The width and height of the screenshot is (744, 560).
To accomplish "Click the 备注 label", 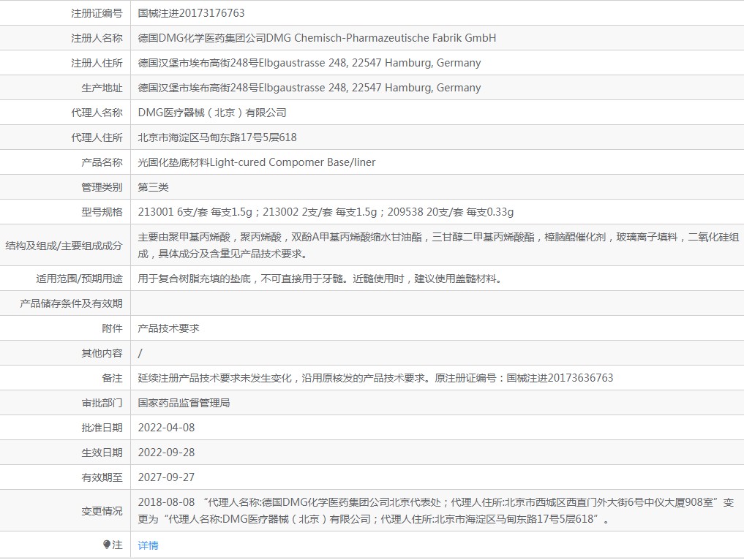I will [112, 379].
